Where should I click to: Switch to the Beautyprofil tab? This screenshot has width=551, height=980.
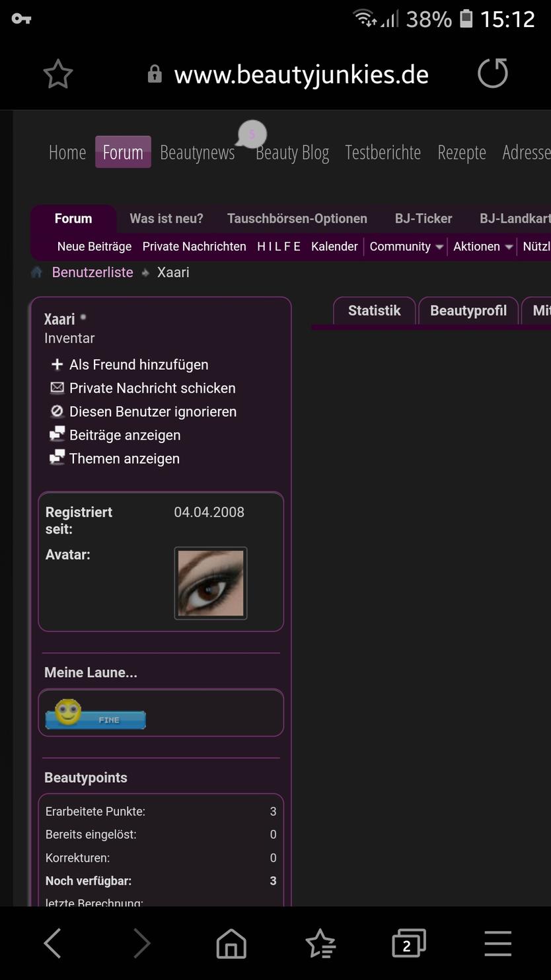468,311
